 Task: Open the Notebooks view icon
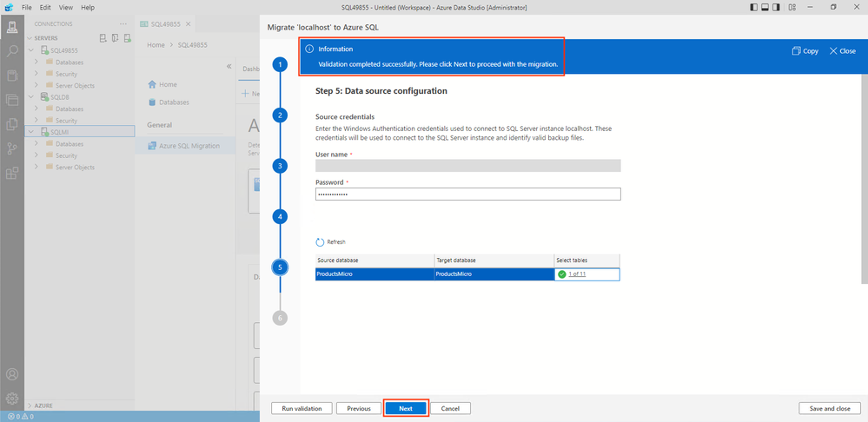pyautogui.click(x=11, y=76)
